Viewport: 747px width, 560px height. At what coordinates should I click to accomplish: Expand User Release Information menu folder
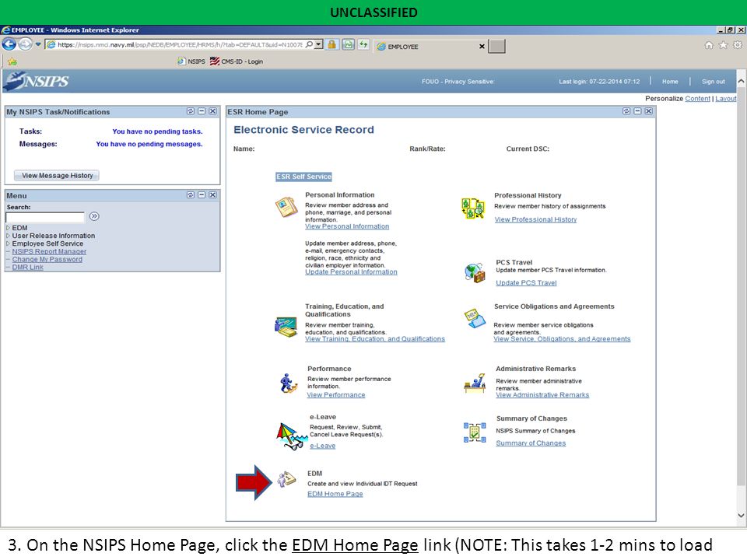point(8,236)
